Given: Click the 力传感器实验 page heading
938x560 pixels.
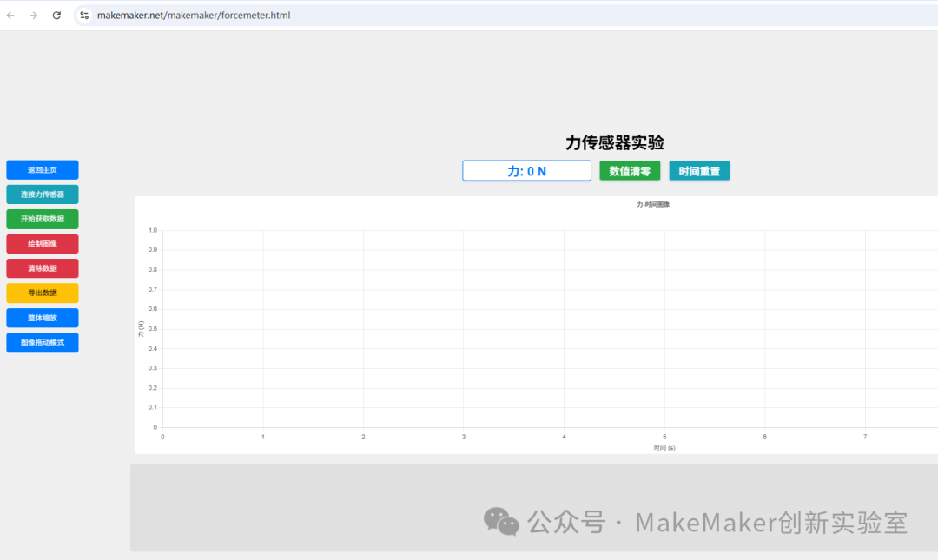Looking at the screenshot, I should (x=615, y=142).
